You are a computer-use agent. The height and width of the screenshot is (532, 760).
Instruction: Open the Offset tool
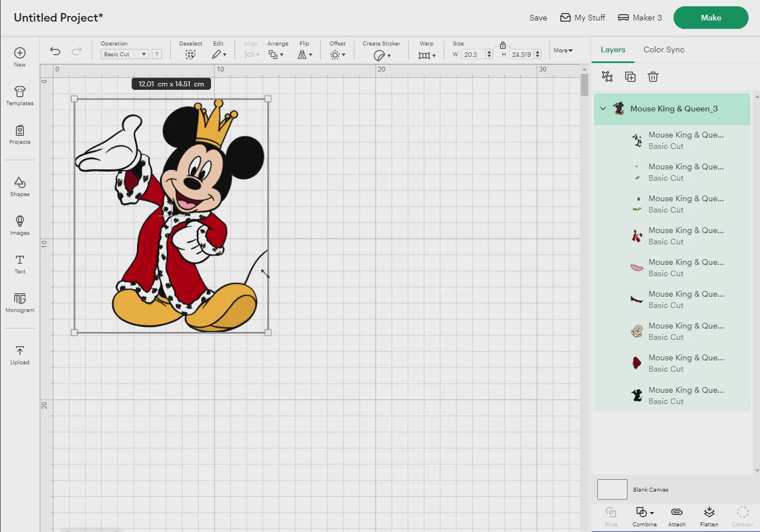point(337,55)
